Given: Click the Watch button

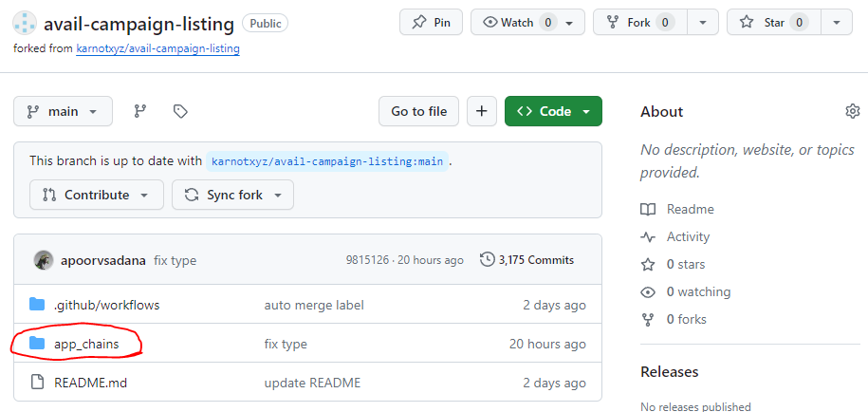Looking at the screenshot, I should 517,22.
